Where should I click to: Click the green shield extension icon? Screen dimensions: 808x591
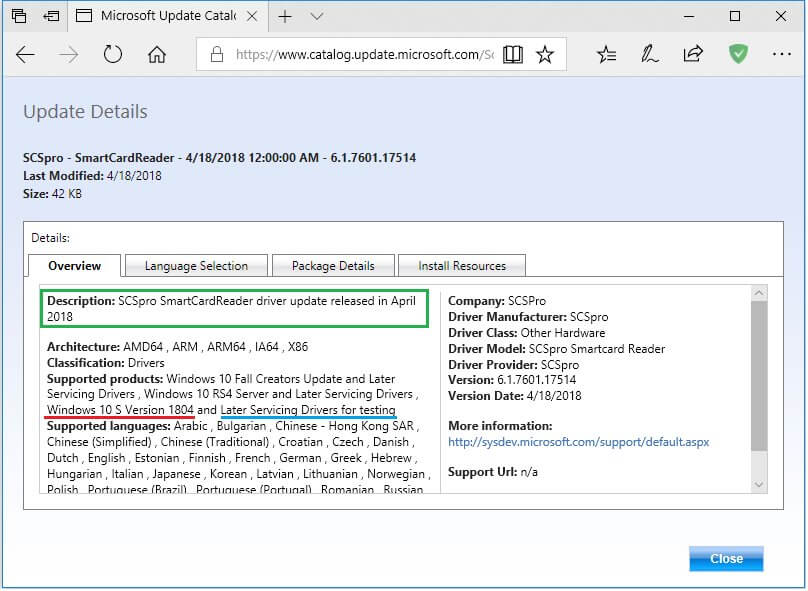[x=738, y=54]
